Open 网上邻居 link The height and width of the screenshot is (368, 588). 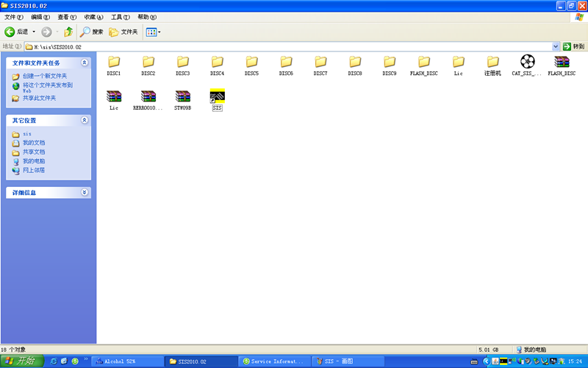point(34,170)
